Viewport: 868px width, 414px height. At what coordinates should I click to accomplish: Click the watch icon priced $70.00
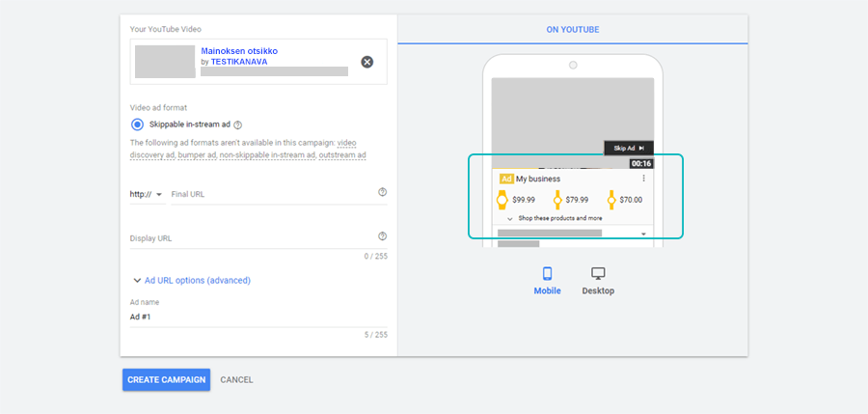coord(611,200)
